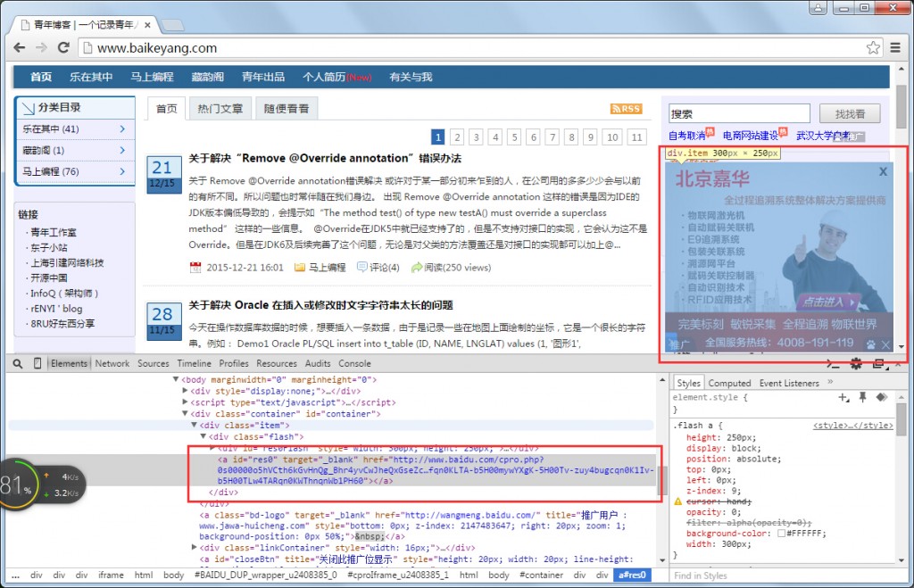Open the Resources panel

coord(277,364)
